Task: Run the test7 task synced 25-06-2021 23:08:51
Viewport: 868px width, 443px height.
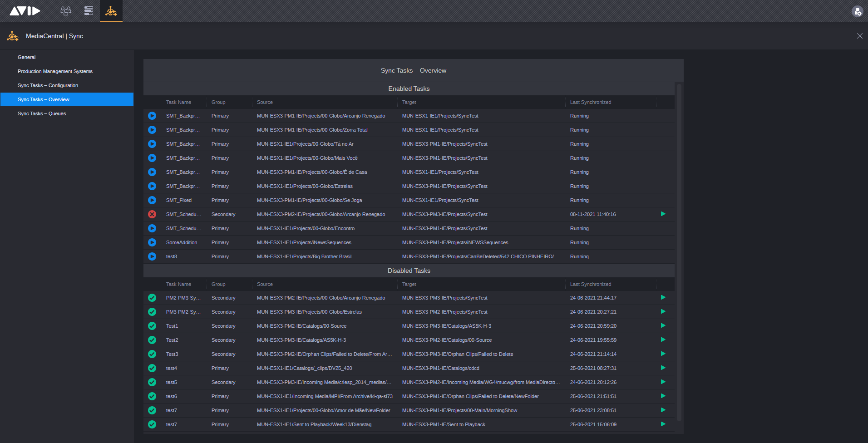Action: [x=663, y=410]
